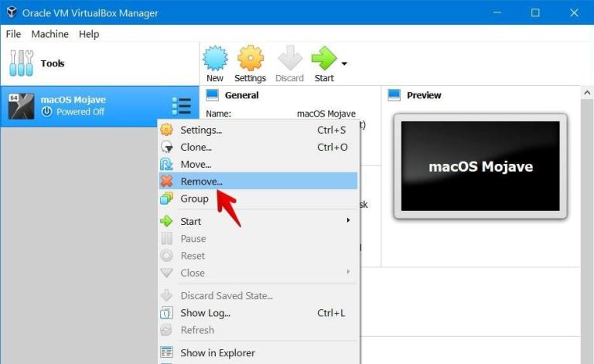Choose Group in the context menu
This screenshot has width=594, height=364.
[258, 199]
